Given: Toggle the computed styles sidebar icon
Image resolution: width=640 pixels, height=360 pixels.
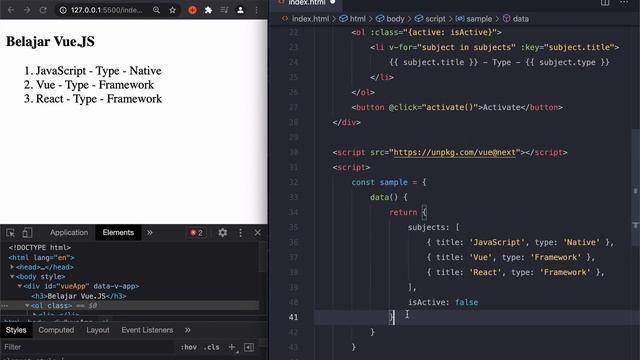Looking at the screenshot, I should coord(249,347).
